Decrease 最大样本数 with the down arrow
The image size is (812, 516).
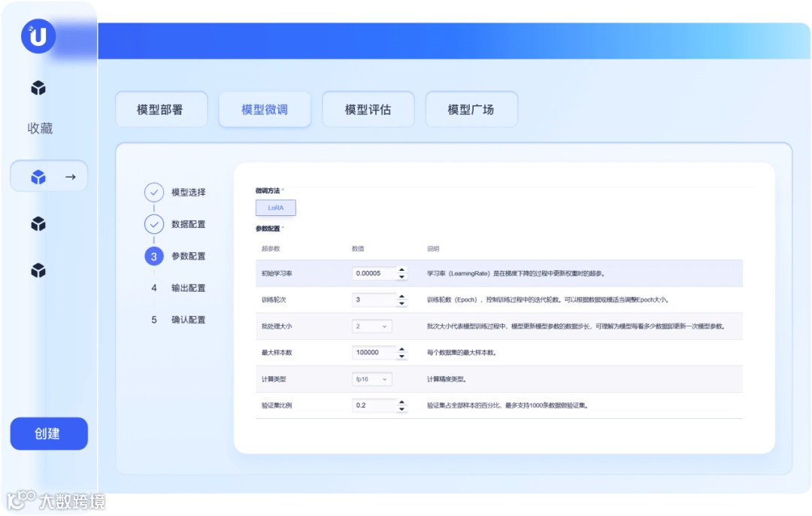(401, 356)
